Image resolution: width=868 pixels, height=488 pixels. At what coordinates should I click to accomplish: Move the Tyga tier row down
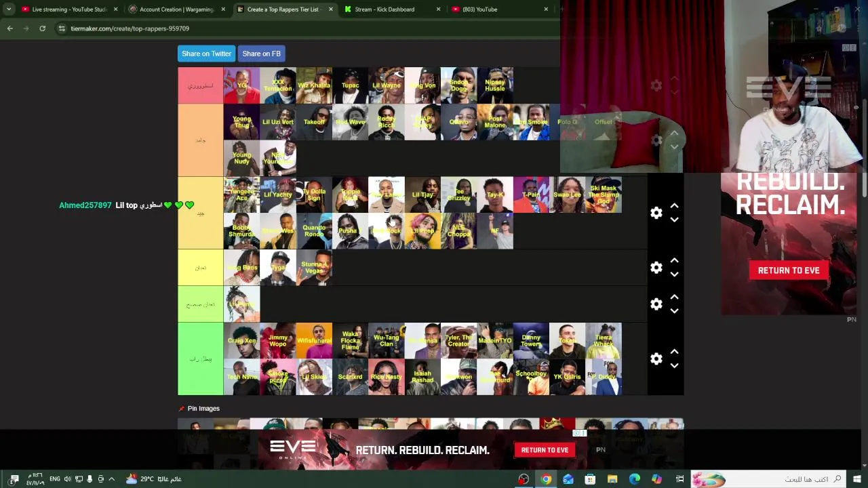pos(674,274)
